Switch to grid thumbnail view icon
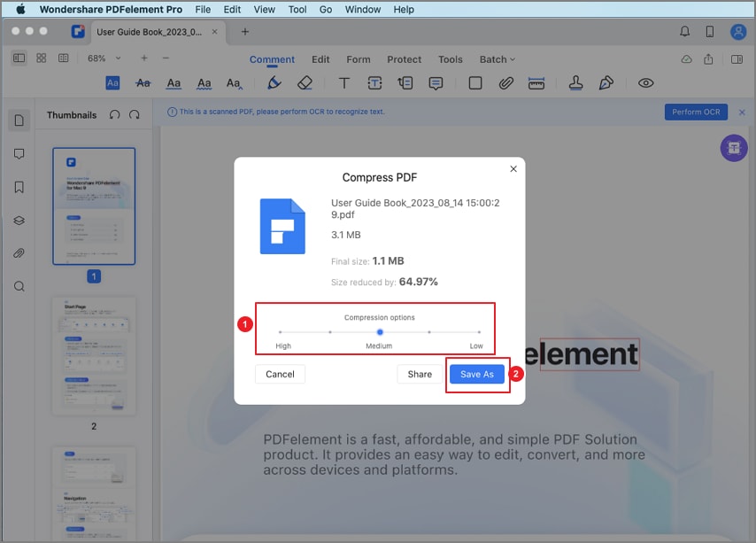Screen dimensions: 756x543 point(42,58)
